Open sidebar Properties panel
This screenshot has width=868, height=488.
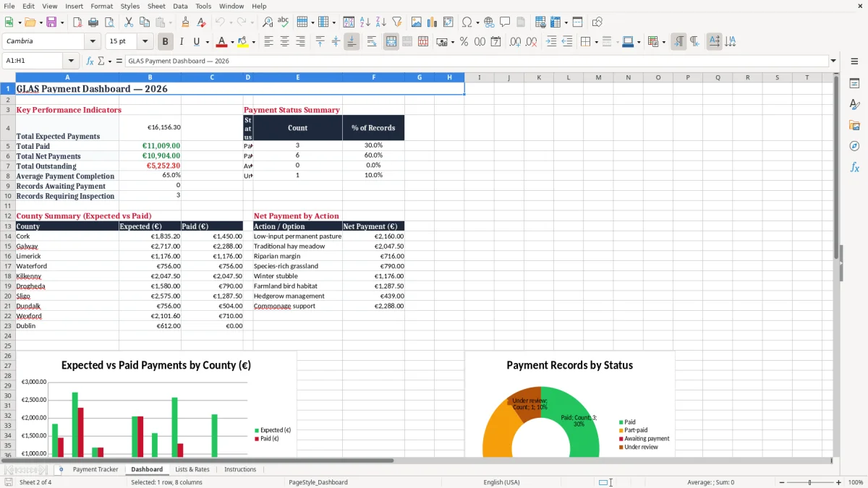click(x=854, y=83)
